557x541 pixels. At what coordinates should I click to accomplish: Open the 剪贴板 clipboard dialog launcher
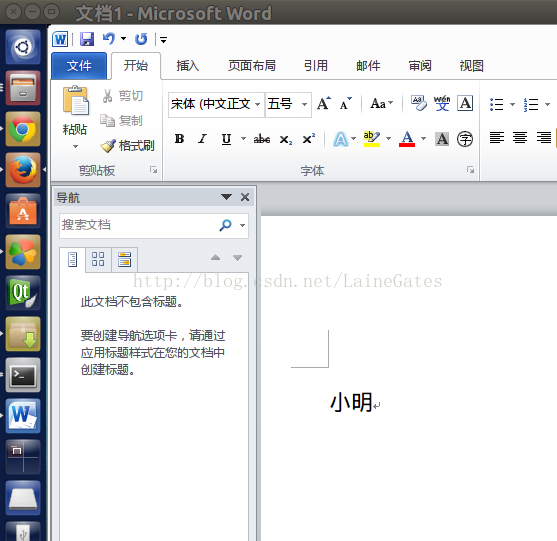tap(153, 170)
